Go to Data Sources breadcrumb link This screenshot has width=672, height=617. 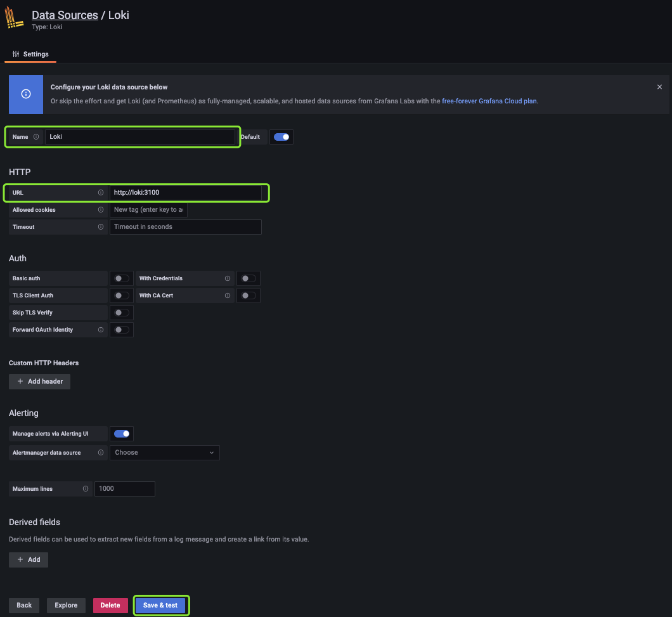coord(65,15)
